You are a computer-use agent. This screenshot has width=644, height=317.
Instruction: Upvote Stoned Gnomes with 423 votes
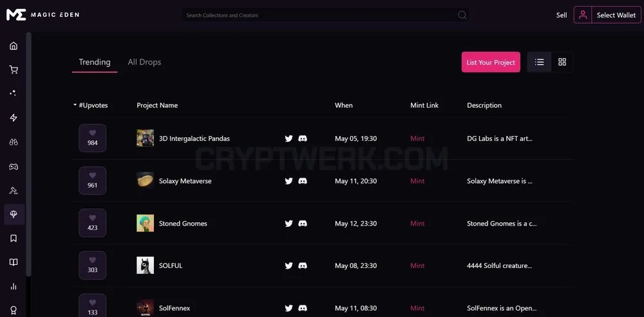[92, 223]
